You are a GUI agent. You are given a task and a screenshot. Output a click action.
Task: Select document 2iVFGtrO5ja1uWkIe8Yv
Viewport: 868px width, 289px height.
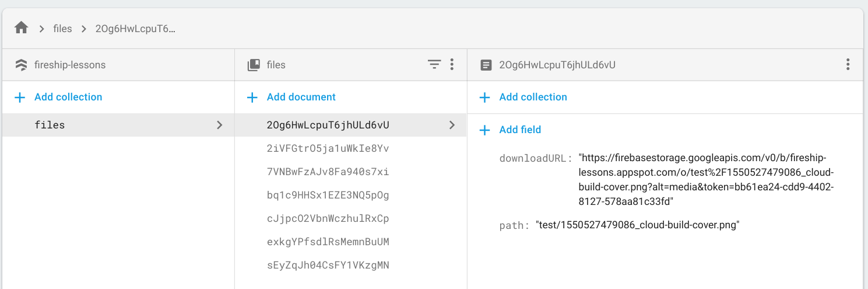pyautogui.click(x=328, y=148)
